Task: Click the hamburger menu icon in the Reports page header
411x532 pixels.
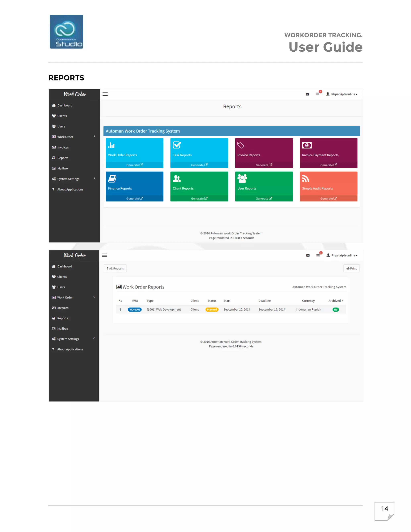Action: 105,94
